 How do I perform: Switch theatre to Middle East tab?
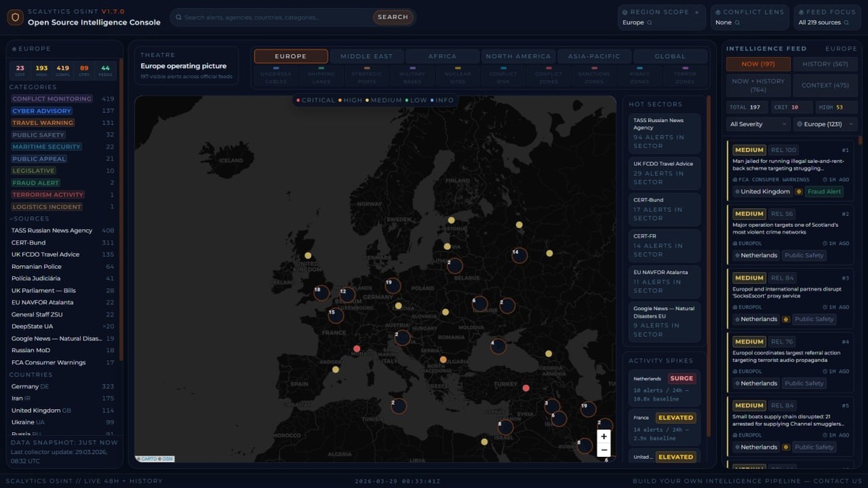pos(366,56)
